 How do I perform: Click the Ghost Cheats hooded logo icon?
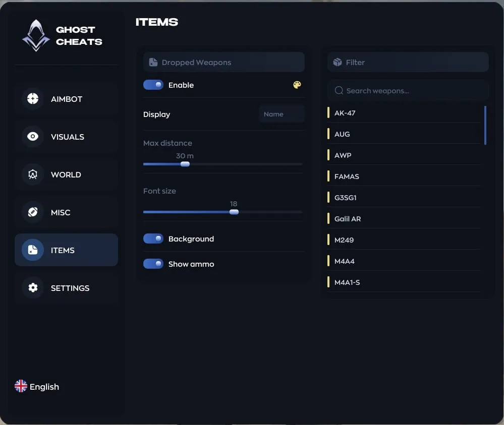click(36, 35)
